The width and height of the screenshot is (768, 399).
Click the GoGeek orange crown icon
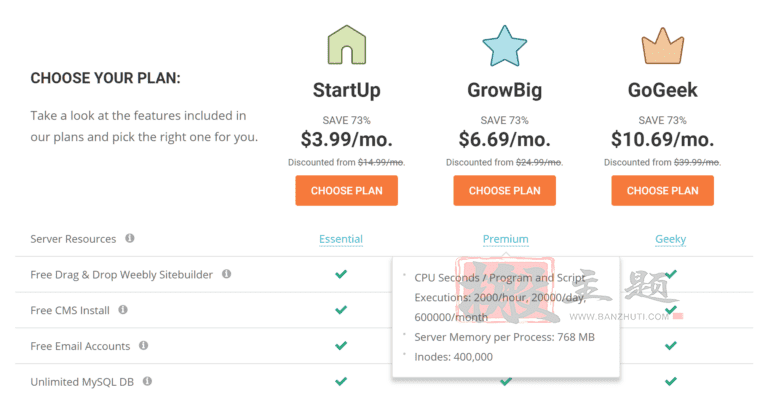coord(663,46)
